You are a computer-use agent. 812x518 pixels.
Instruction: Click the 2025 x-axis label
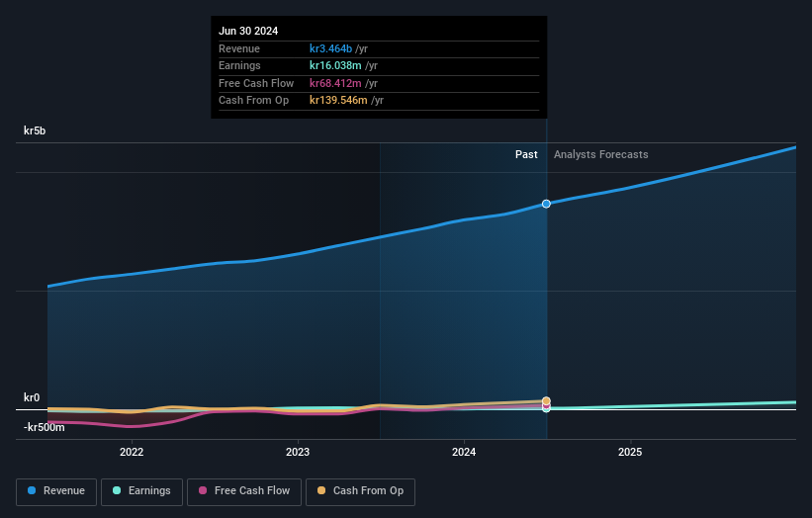(630, 452)
